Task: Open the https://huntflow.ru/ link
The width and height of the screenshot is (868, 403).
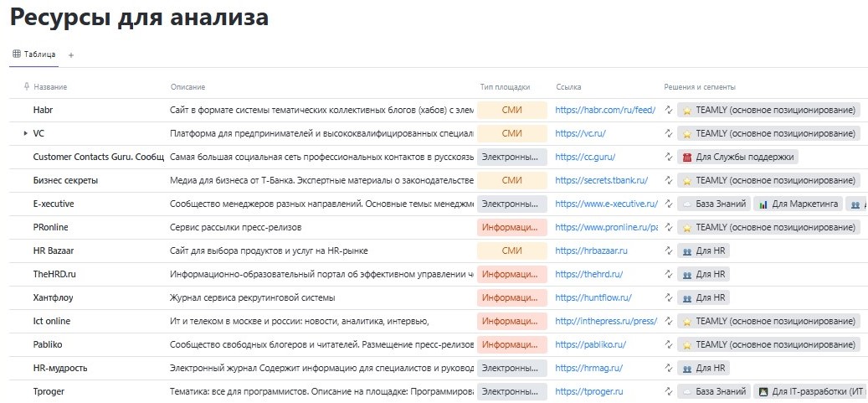Action: point(593,297)
